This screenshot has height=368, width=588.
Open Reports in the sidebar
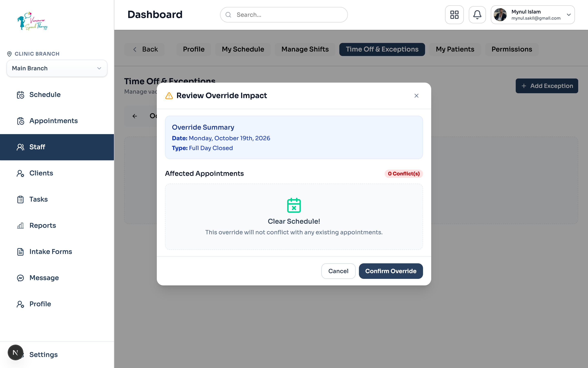pos(57,226)
